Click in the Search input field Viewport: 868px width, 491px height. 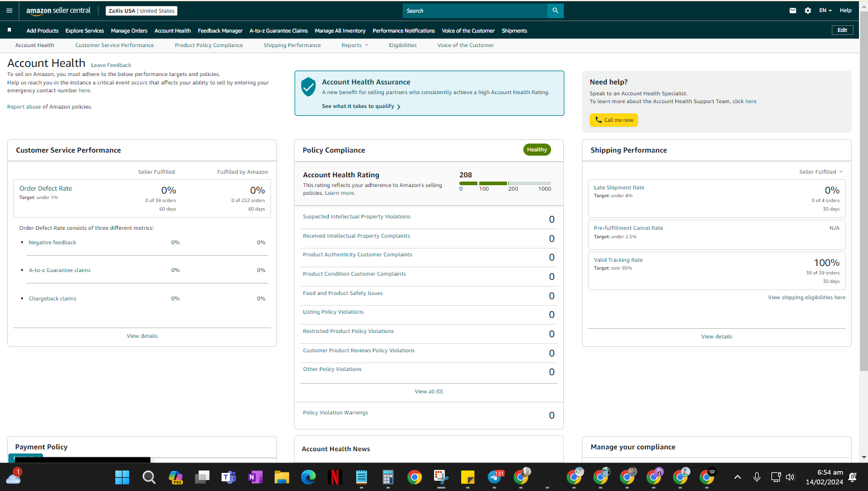[475, 11]
